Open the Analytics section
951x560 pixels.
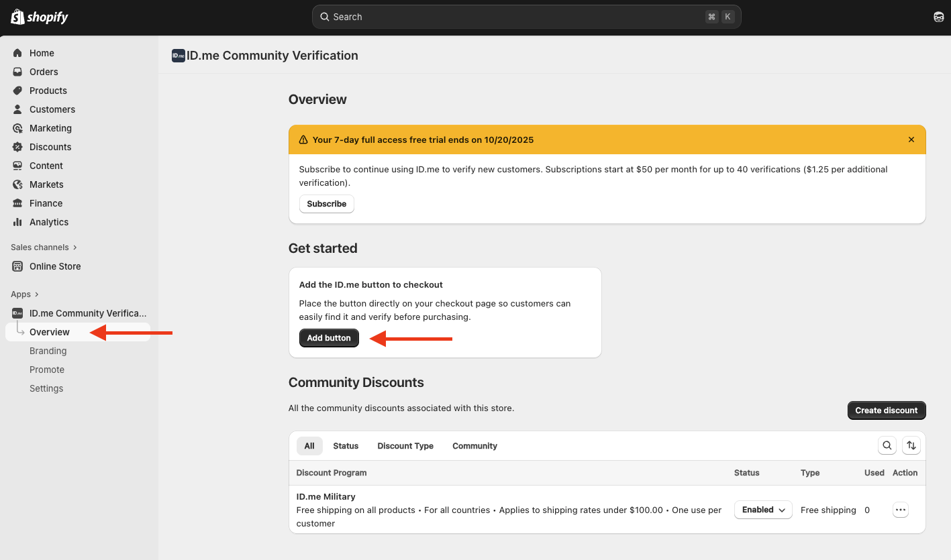[48, 222]
